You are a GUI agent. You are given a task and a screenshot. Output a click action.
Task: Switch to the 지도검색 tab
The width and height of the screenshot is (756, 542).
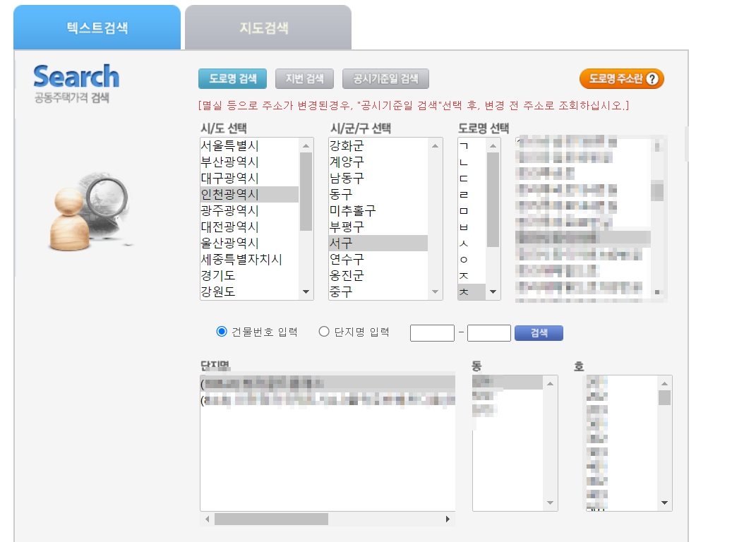pos(268,26)
